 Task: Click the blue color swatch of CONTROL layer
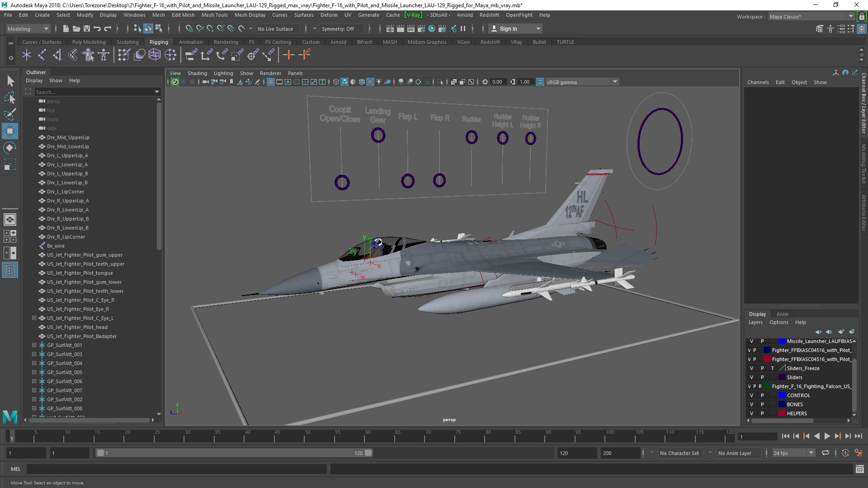pyautogui.click(x=782, y=395)
